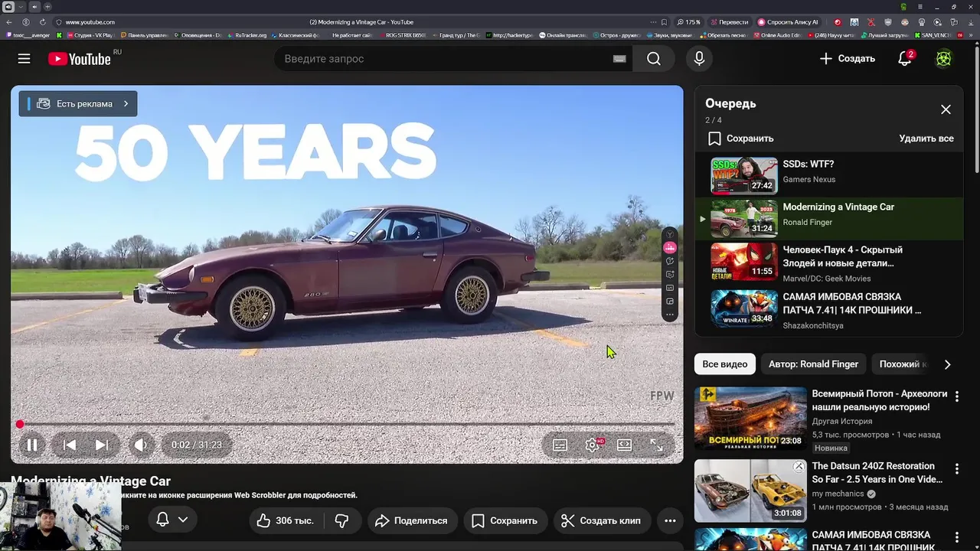Viewport: 980px width, 551px height.
Task: Click the magnifier search button
Action: click(x=653, y=59)
